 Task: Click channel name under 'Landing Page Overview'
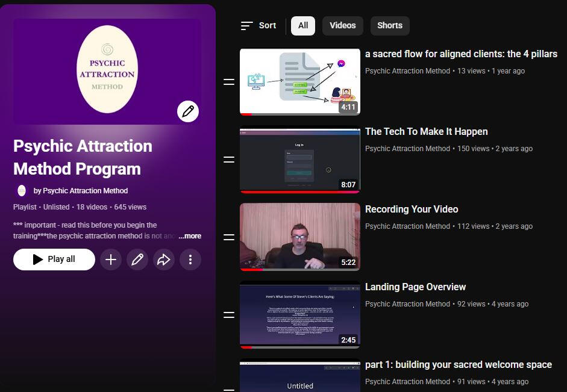(x=407, y=304)
